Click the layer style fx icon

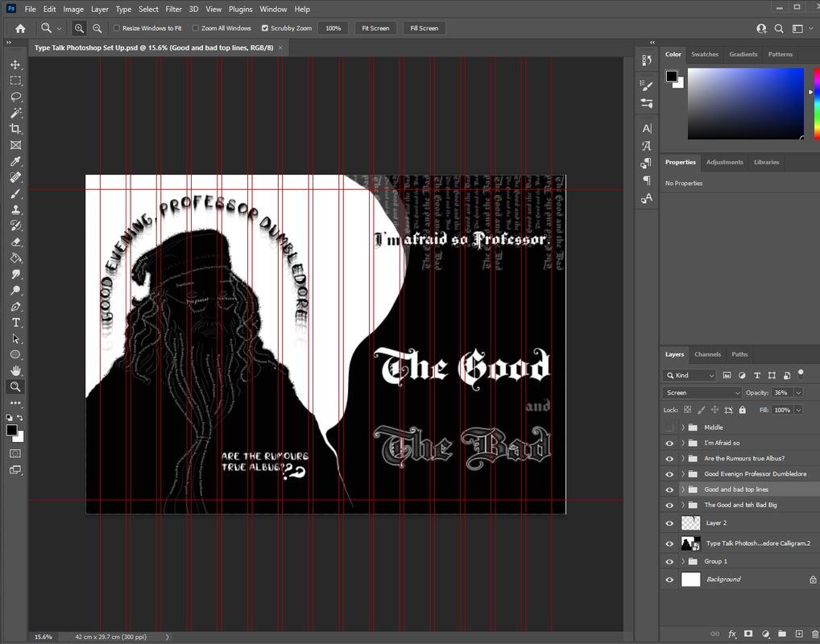[x=732, y=634]
